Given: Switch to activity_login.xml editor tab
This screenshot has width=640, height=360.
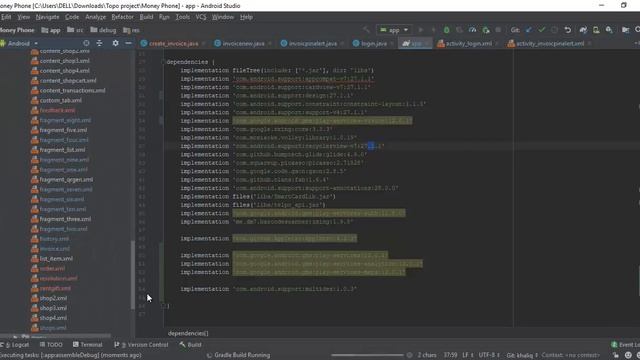Looking at the screenshot, I should [469, 43].
